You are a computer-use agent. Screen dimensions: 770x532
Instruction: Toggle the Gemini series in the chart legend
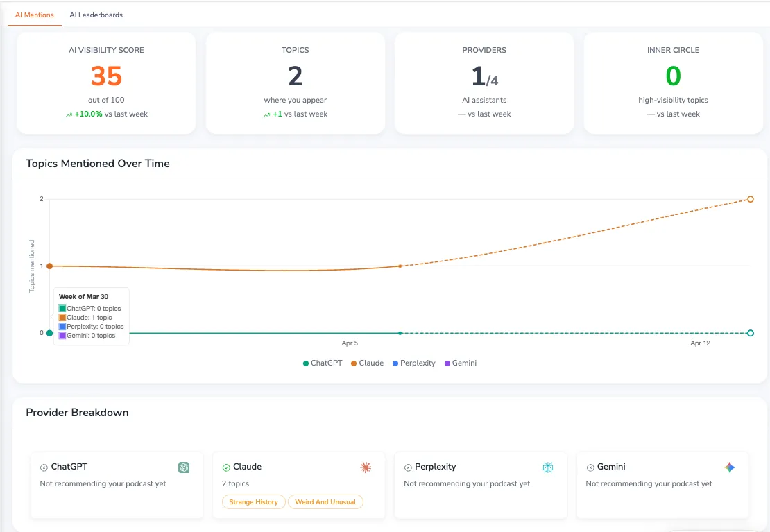coord(461,363)
